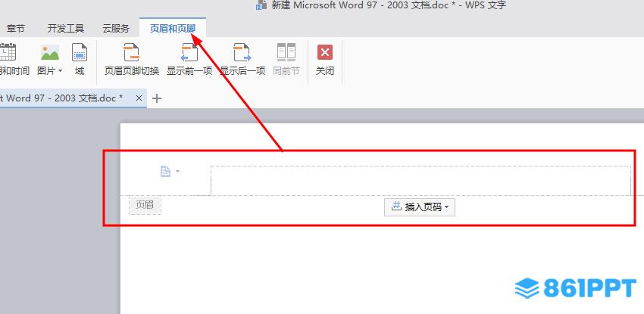This screenshot has width=644, height=314.
Task: Click the 同前节 same as previous icon
Action: tap(286, 53)
